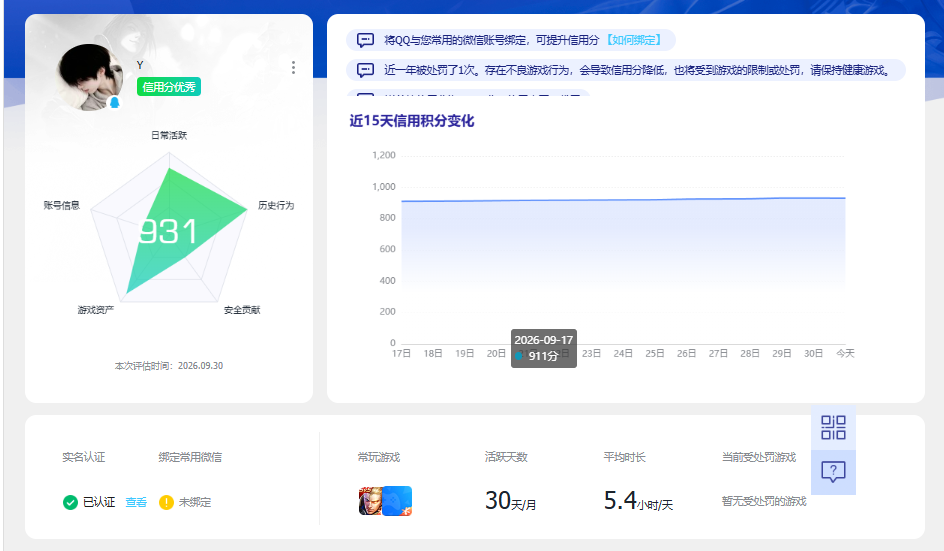The image size is (944, 551).
Task: Click the QQ badge on avatar
Action: [x=114, y=102]
